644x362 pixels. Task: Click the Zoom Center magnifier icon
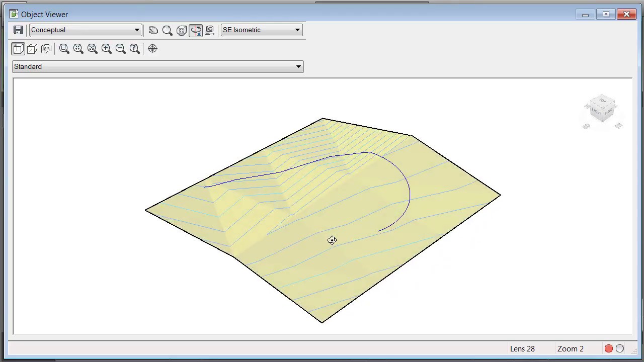78,49
